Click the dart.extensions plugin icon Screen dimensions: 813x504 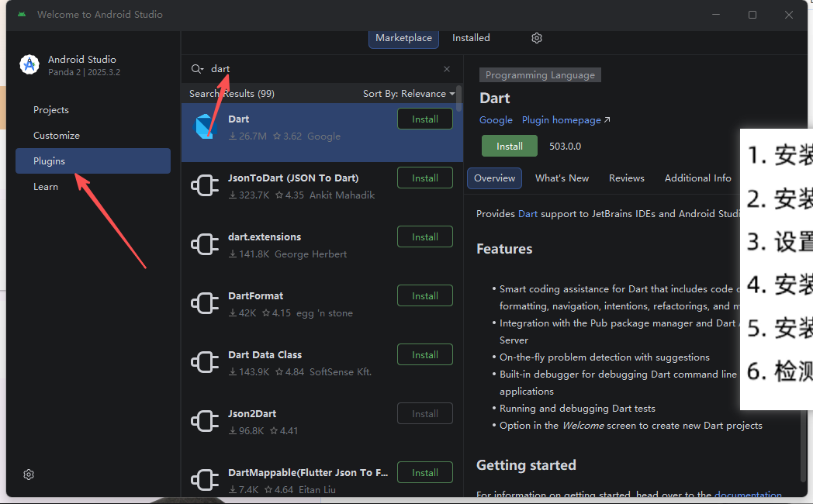205,244
